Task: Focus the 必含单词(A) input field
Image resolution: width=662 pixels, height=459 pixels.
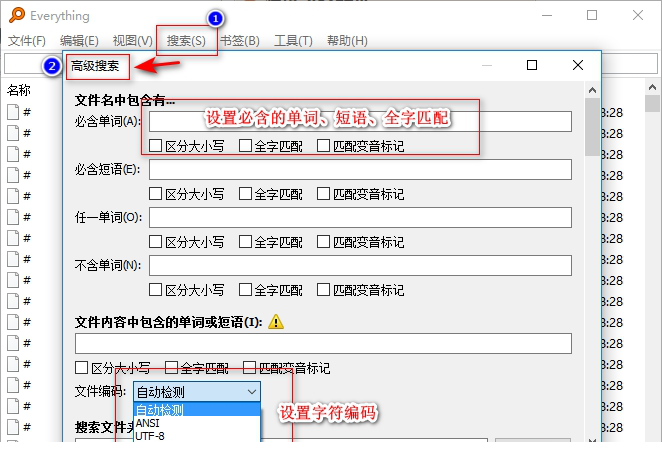Action: coord(360,122)
